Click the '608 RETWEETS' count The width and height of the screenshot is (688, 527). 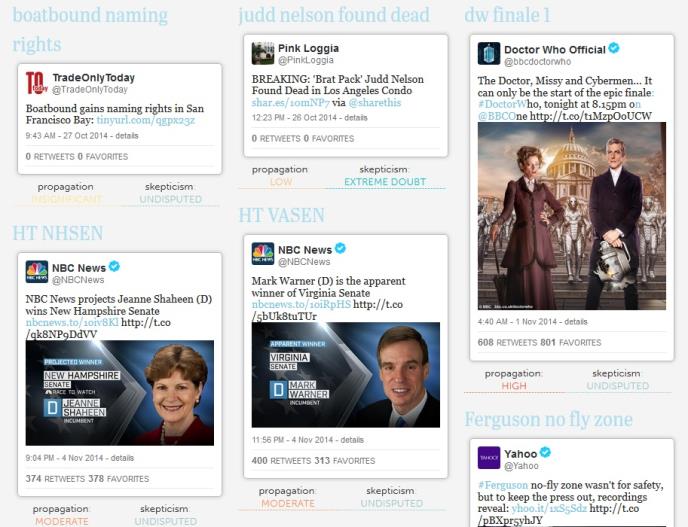(507, 342)
